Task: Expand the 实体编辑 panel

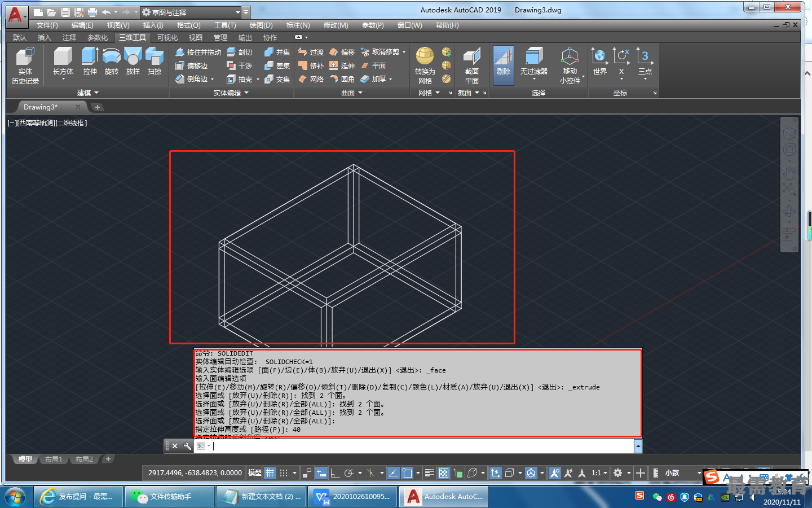Action: click(231, 93)
